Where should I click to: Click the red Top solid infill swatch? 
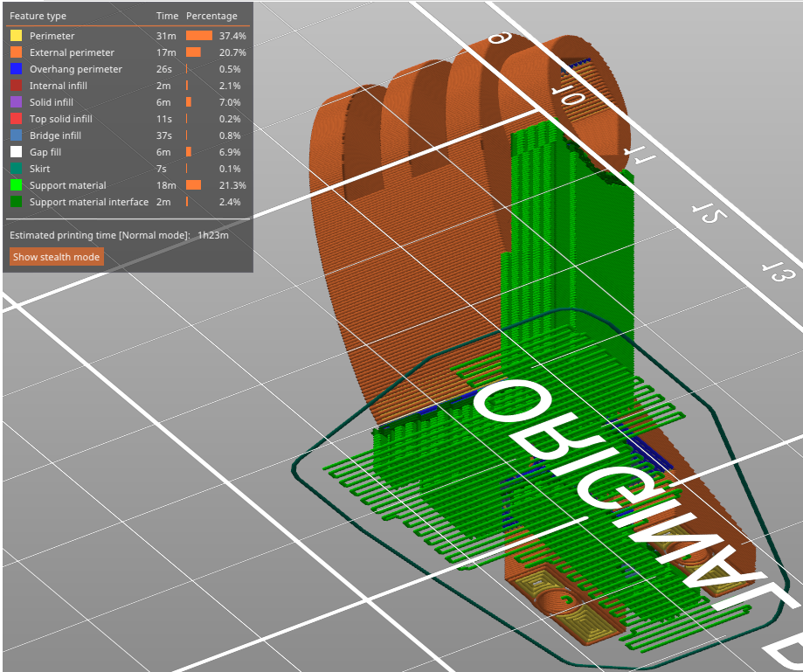tap(16, 119)
